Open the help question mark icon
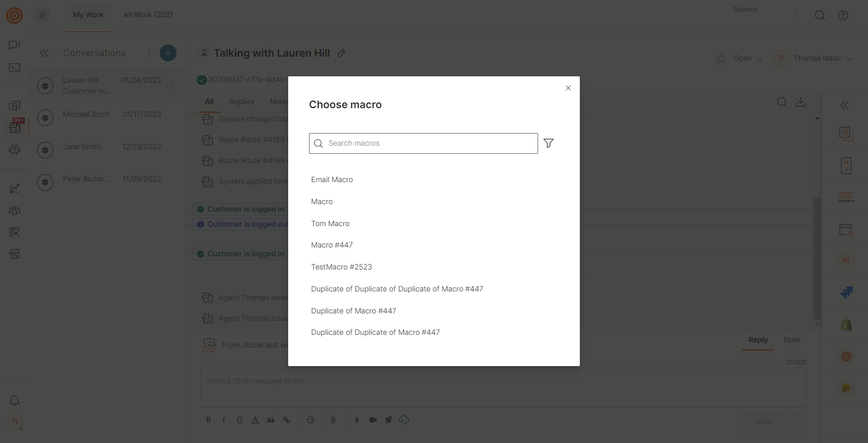This screenshot has height=443, width=868. pyautogui.click(x=843, y=16)
